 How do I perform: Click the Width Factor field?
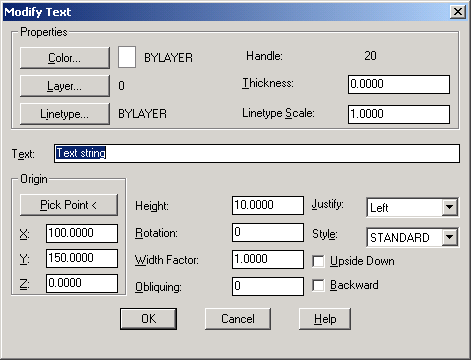(x=268, y=259)
